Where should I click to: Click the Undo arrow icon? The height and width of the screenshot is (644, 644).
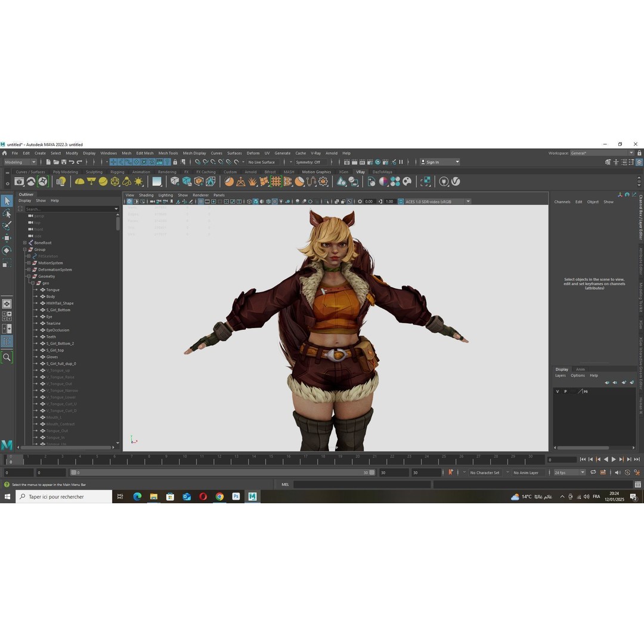coord(72,162)
